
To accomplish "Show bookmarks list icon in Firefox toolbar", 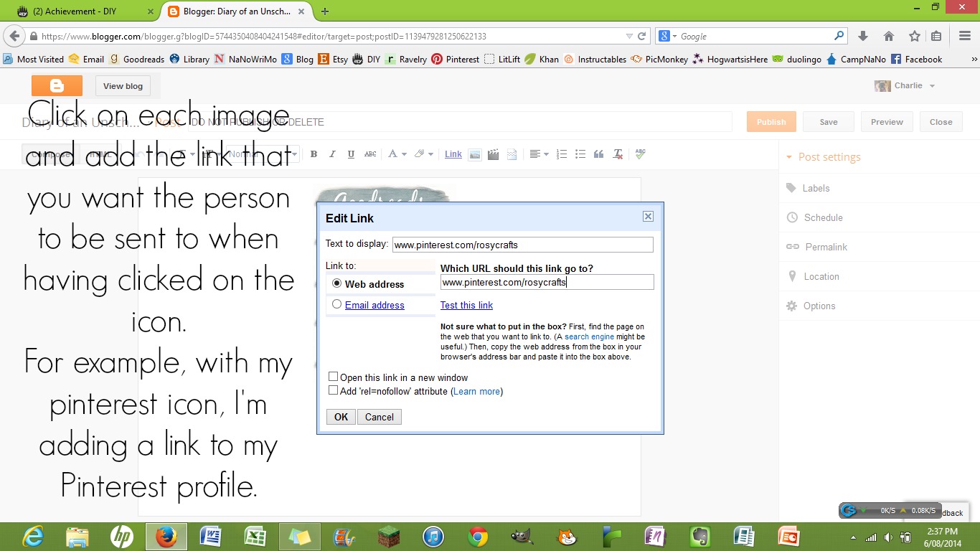I will [936, 36].
